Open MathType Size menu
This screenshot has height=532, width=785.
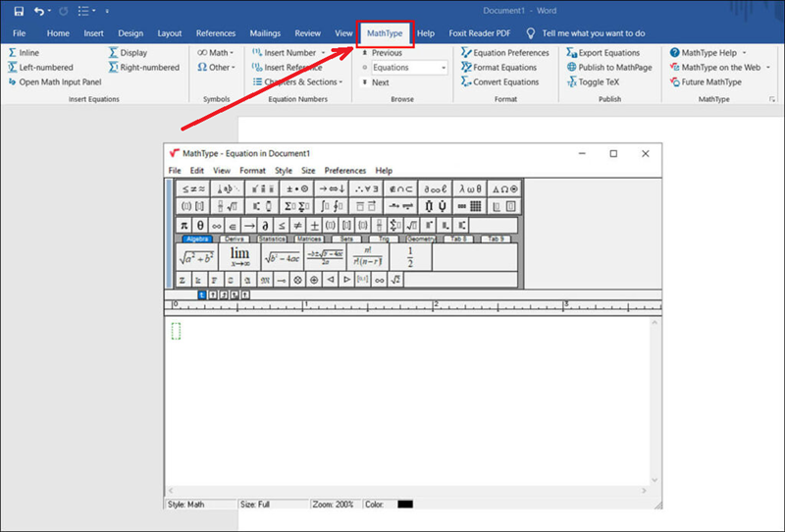[x=308, y=171]
